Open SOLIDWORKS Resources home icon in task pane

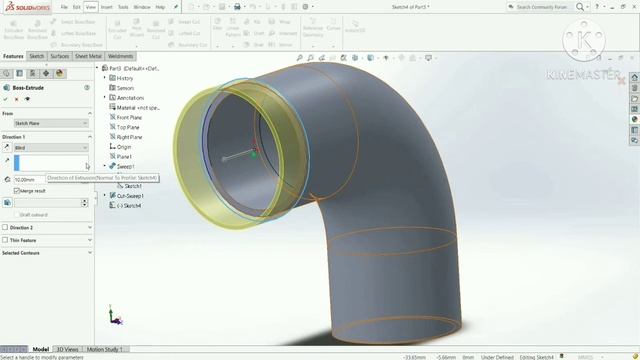coord(634,77)
